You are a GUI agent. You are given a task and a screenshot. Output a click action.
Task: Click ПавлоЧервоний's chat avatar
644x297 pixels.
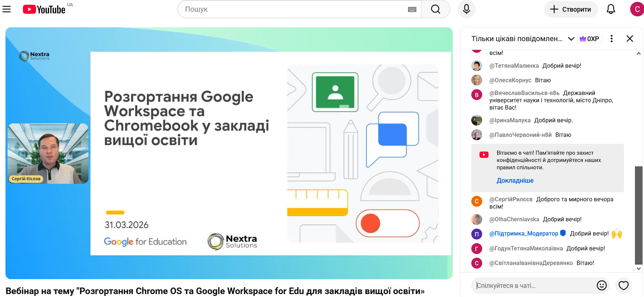tap(477, 135)
